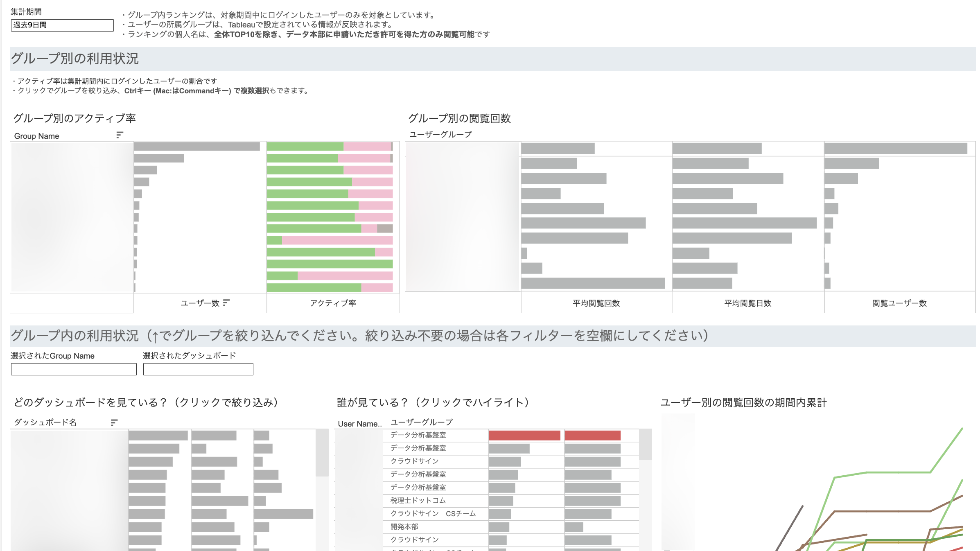Click the アクティブ率 column header
The height and width of the screenshot is (551, 980).
(333, 303)
